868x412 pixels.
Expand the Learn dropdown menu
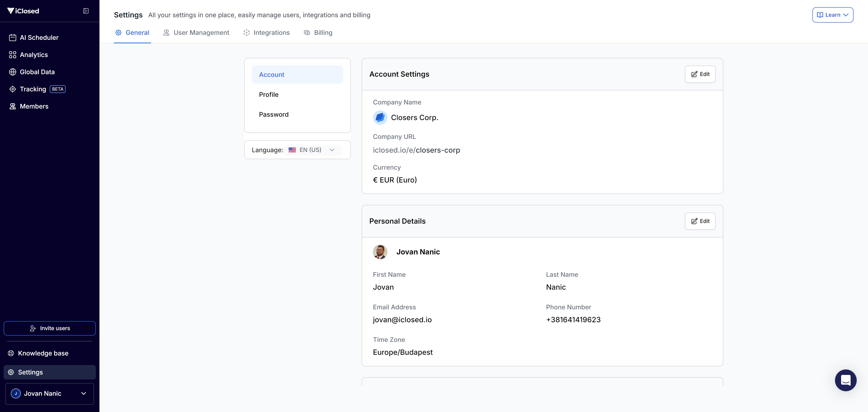click(x=832, y=15)
